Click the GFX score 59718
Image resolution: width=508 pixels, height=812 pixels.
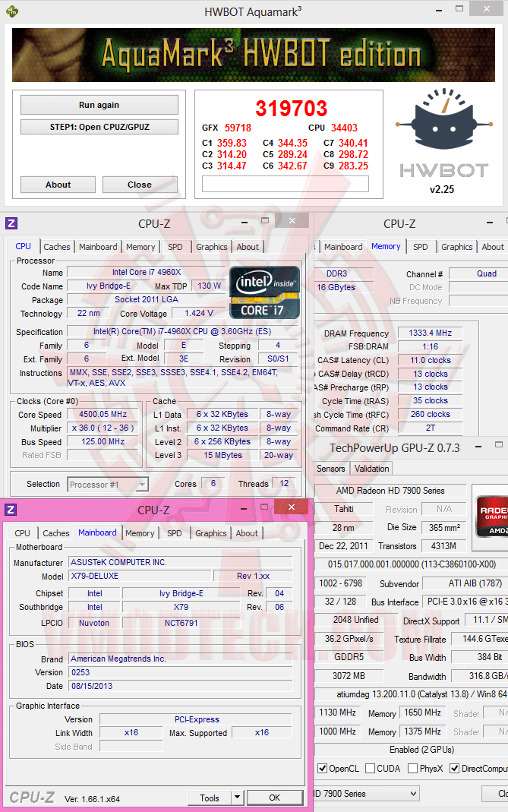[238, 128]
